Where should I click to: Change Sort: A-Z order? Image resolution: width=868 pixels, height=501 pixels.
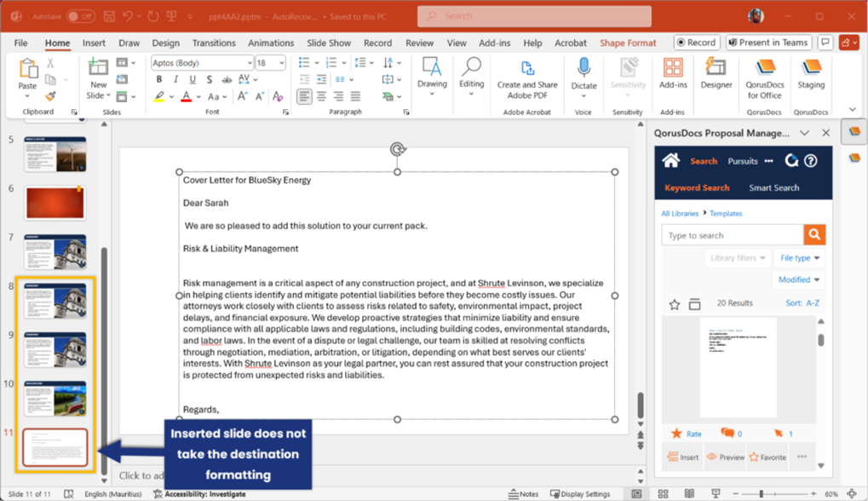pos(802,302)
